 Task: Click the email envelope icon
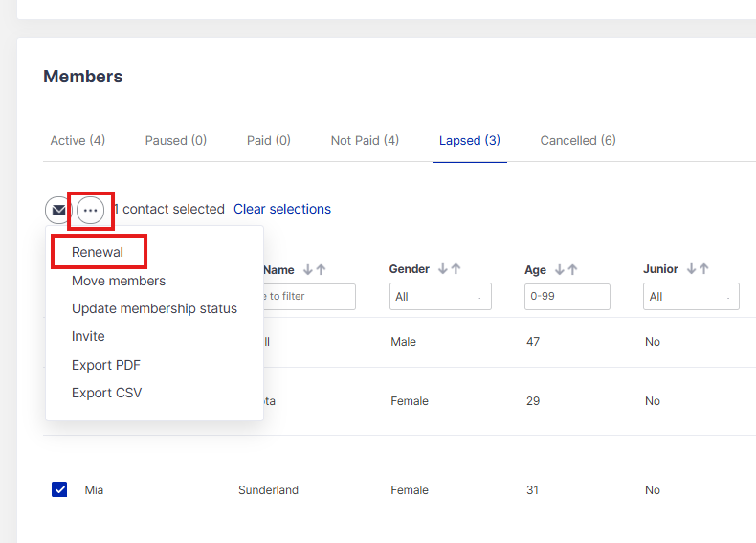click(58, 210)
